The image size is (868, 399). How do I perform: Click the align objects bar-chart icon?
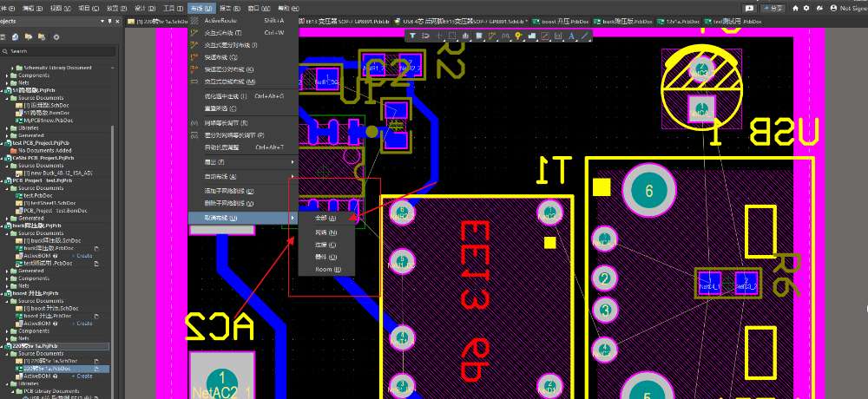click(465, 36)
